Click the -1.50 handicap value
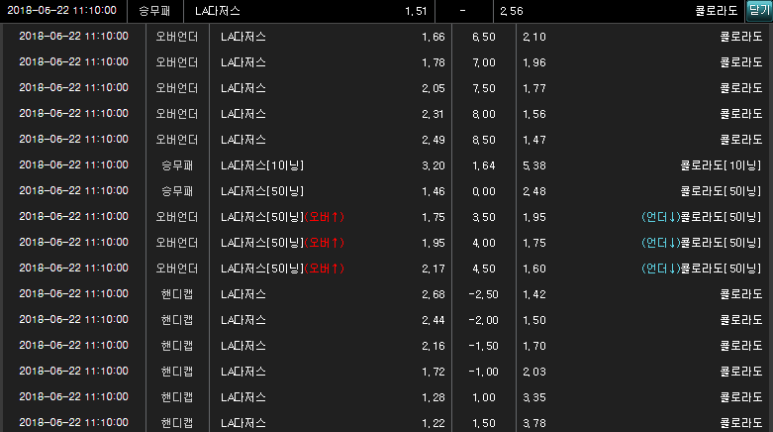Image resolution: width=773 pixels, height=432 pixels. coord(484,346)
